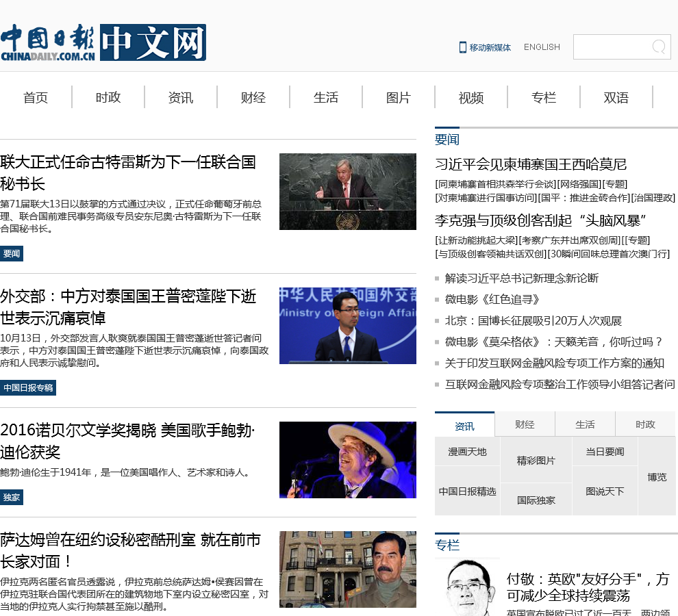Open the 资讯 navigation item
This screenshot has height=616, width=678.
[x=181, y=97]
